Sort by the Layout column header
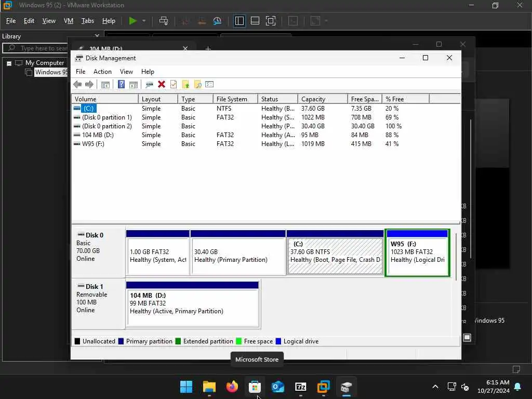Viewport: 532px width, 399px height. 158,99
